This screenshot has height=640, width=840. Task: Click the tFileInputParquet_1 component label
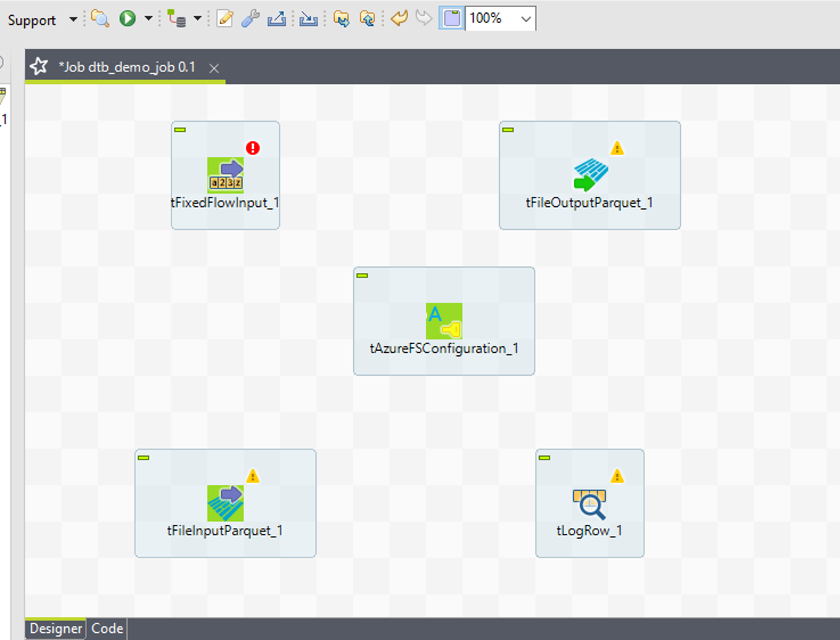click(225, 531)
